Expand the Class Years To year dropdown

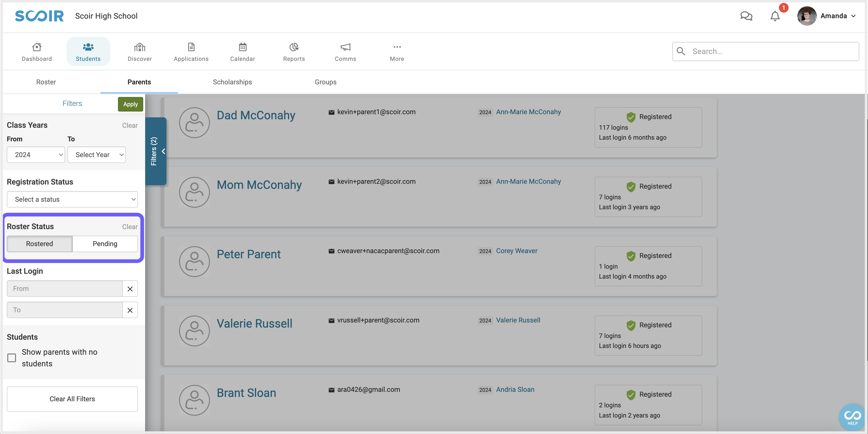click(x=98, y=154)
